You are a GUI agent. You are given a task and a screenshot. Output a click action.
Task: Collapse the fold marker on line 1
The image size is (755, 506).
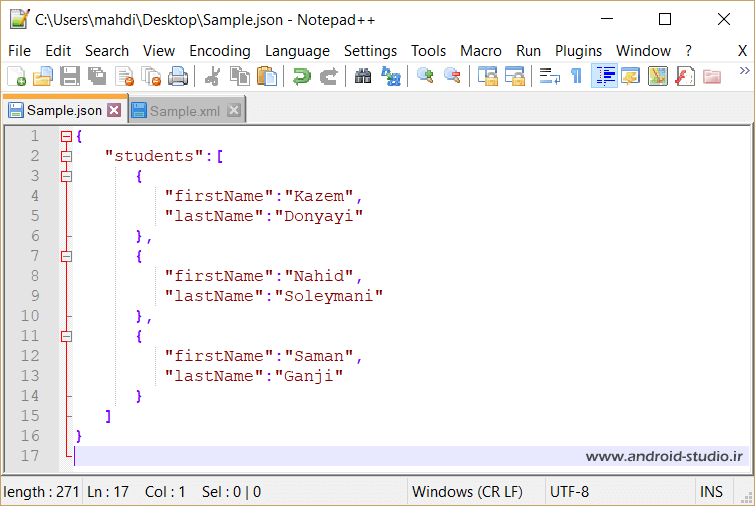coord(66,137)
